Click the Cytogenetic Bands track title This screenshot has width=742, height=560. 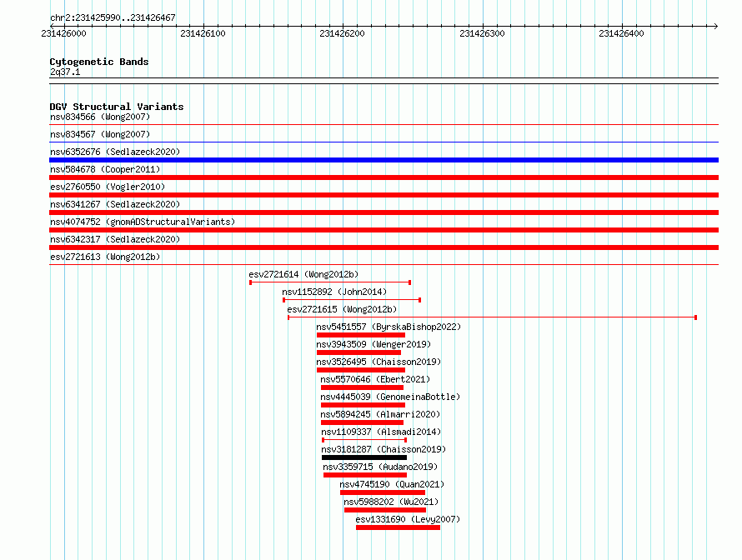tap(99, 62)
